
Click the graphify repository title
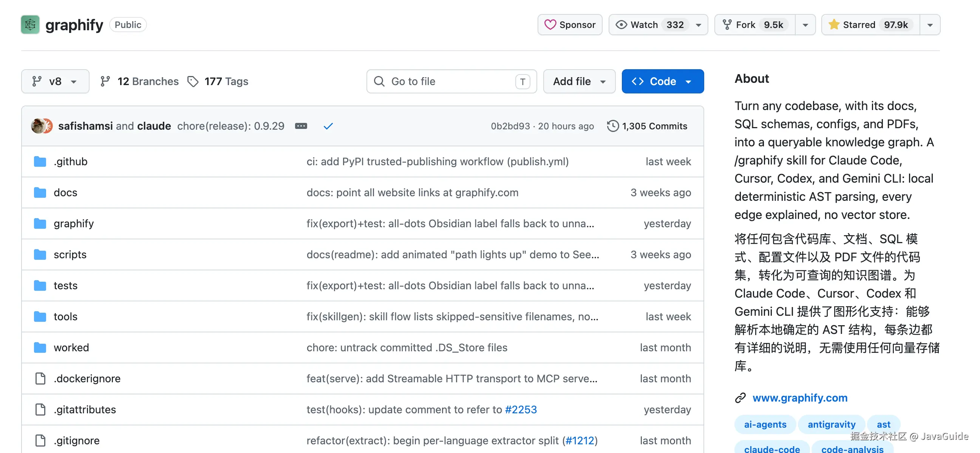coord(74,25)
